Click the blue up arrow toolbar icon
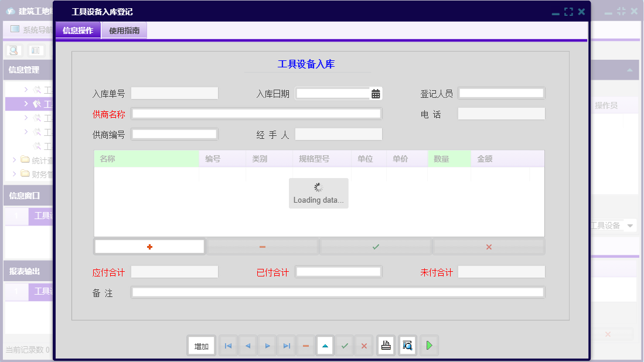The height and width of the screenshot is (362, 644). pyautogui.click(x=325, y=346)
